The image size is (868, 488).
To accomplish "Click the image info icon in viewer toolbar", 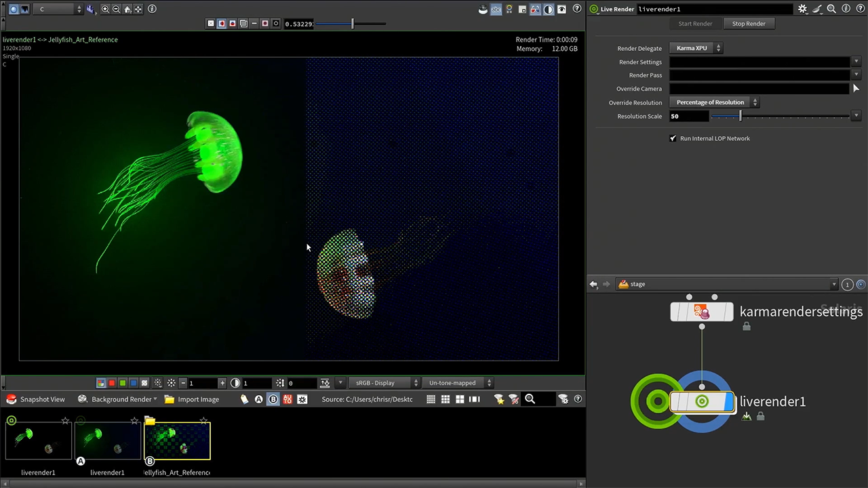I will pyautogui.click(x=152, y=9).
